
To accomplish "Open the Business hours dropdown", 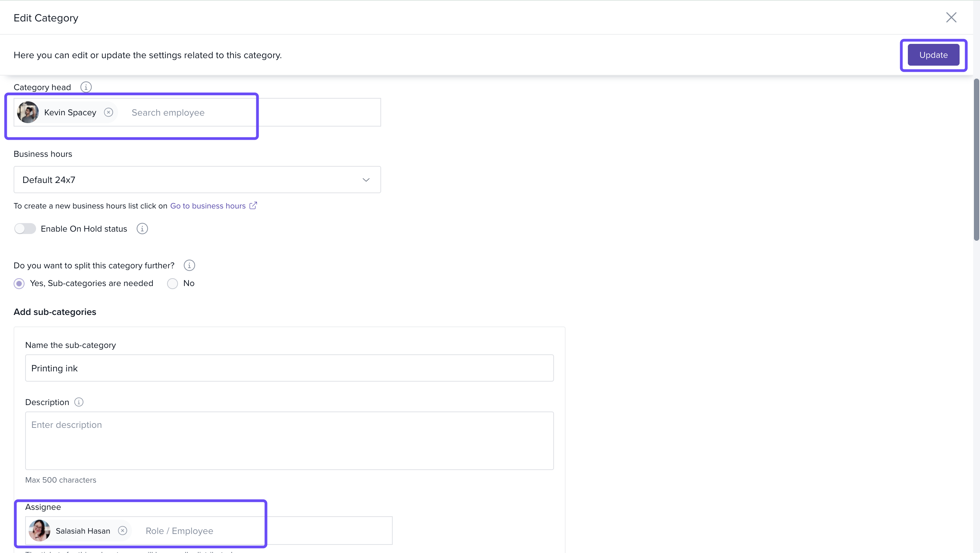I will (x=197, y=180).
